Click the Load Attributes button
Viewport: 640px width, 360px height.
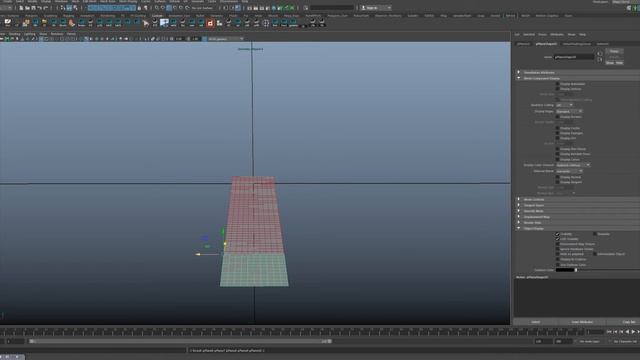coord(582,322)
